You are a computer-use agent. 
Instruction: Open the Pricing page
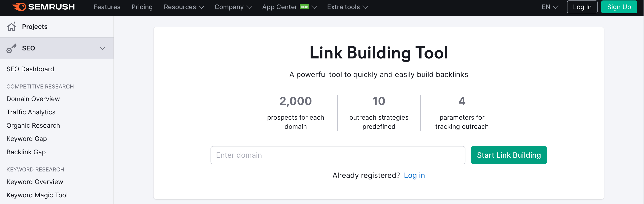142,7
